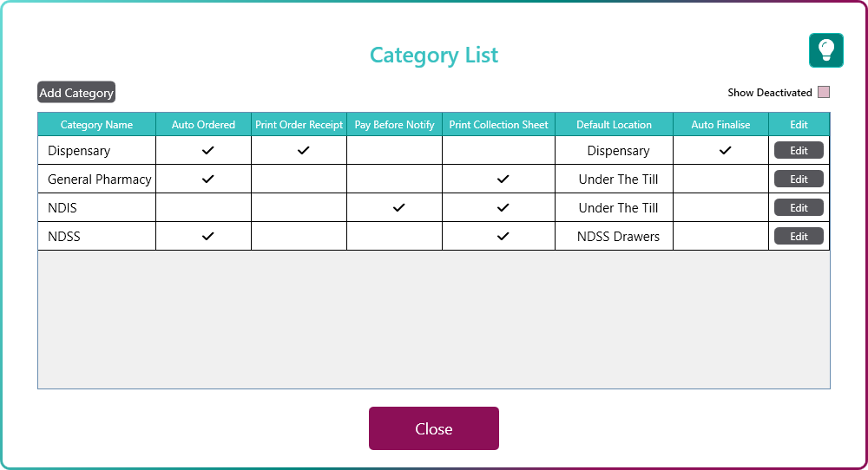Select the NDSS Drawers location cell
Viewport: 868px width, 470px height.
click(618, 237)
